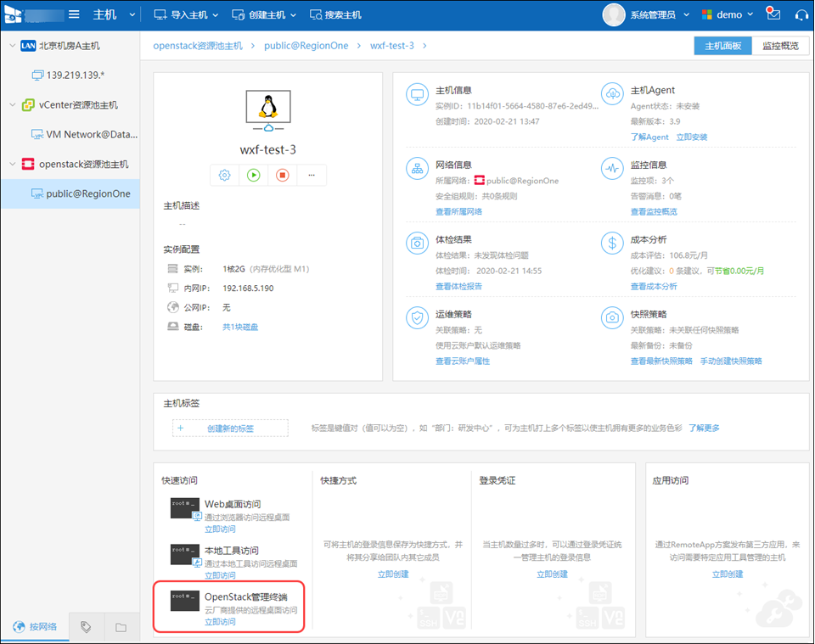
Task: Expand the 创建主机 dropdown menu
Action: pyautogui.click(x=264, y=14)
